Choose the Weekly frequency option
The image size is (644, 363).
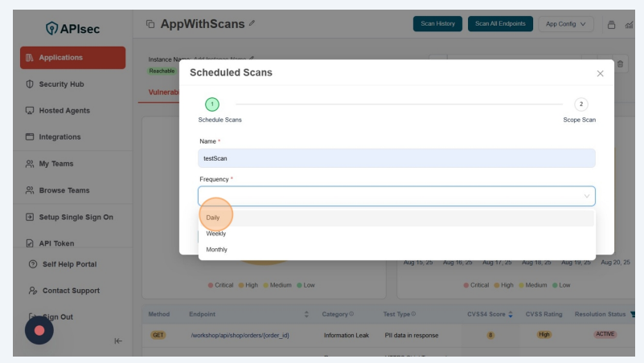[x=216, y=234]
